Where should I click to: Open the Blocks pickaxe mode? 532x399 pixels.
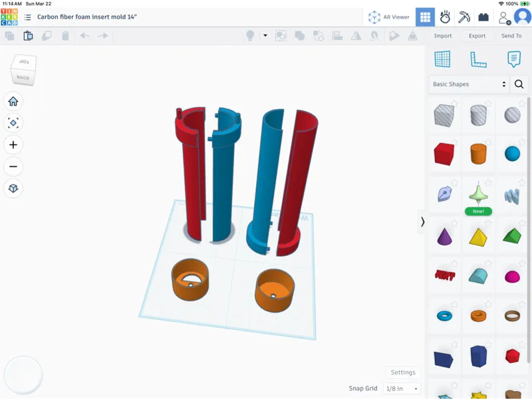(464, 17)
